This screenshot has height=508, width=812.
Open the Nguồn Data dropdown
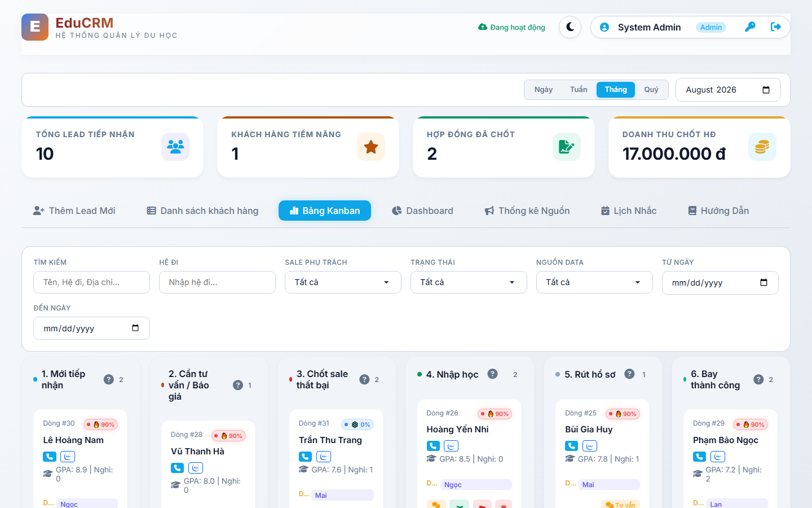click(594, 282)
